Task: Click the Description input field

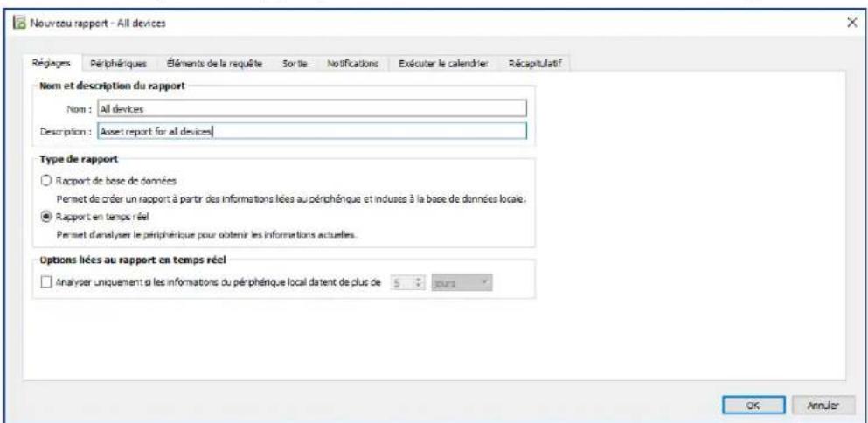Action: (312, 131)
